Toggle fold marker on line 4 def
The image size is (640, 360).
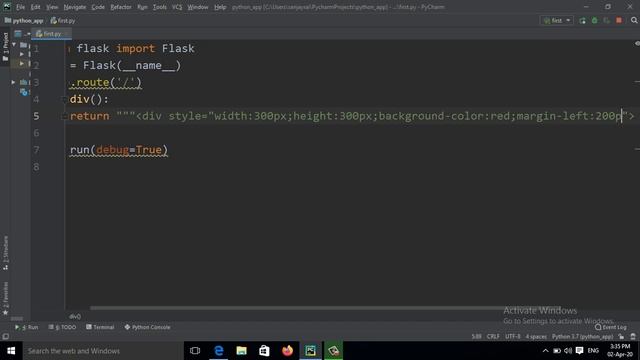point(64,99)
